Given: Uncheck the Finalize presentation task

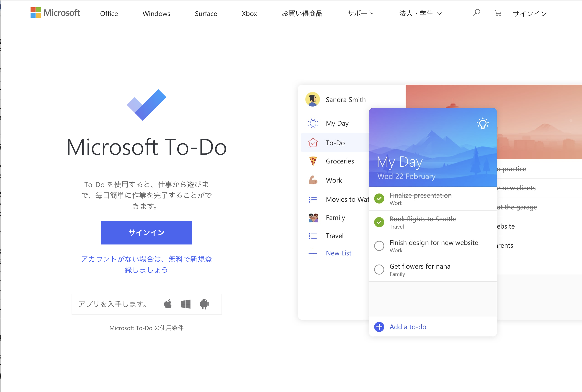Looking at the screenshot, I should (x=379, y=199).
